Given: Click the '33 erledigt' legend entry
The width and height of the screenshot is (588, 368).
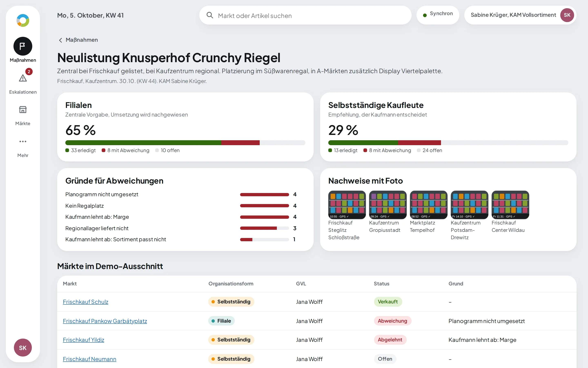Looking at the screenshot, I should coord(80,150).
